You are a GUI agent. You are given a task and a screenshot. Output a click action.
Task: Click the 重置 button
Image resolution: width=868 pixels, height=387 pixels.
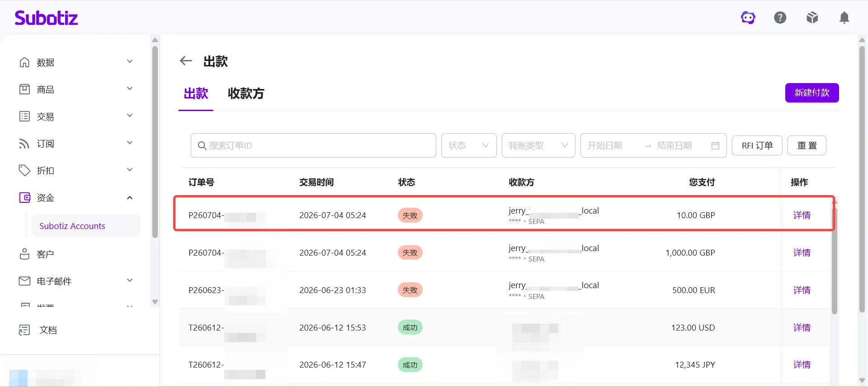(x=807, y=145)
